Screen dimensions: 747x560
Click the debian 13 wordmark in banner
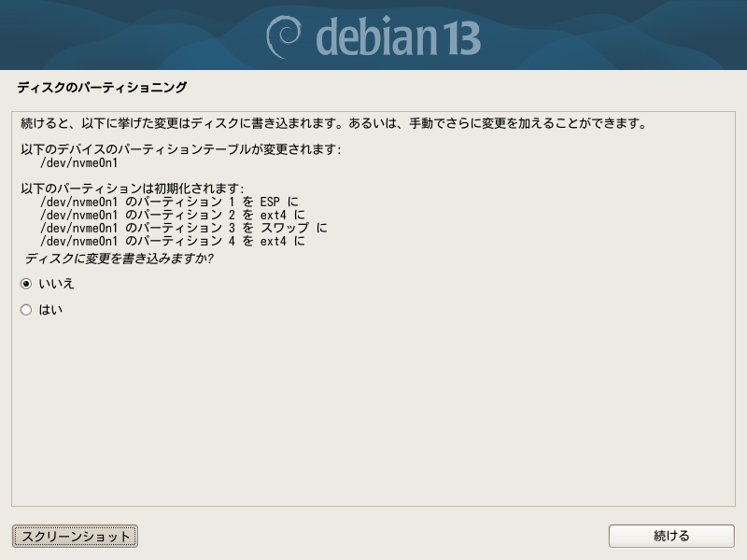pos(398,36)
